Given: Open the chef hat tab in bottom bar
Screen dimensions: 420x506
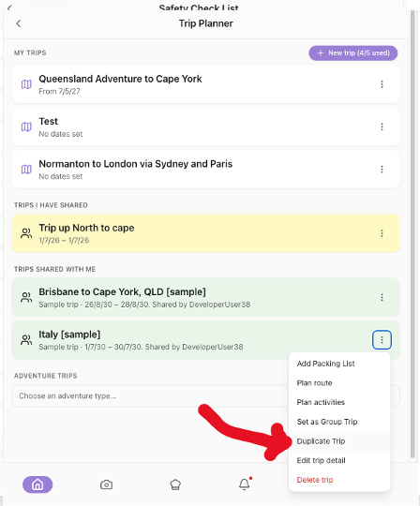Looking at the screenshot, I should (x=175, y=484).
